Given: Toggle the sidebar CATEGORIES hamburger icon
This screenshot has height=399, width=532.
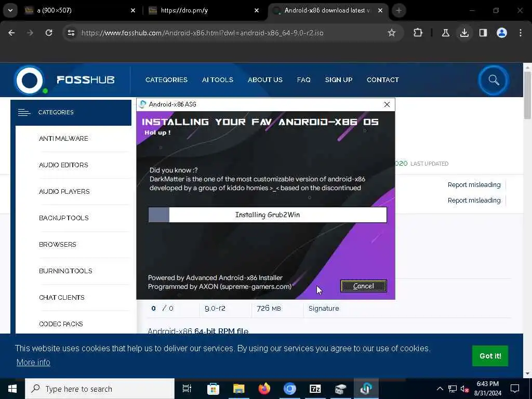Looking at the screenshot, I should tap(24, 112).
